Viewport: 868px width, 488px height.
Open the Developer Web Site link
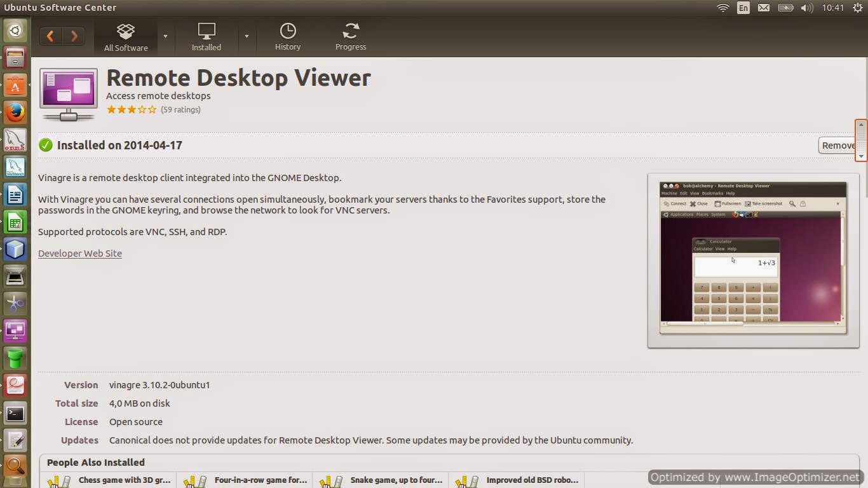tap(80, 253)
